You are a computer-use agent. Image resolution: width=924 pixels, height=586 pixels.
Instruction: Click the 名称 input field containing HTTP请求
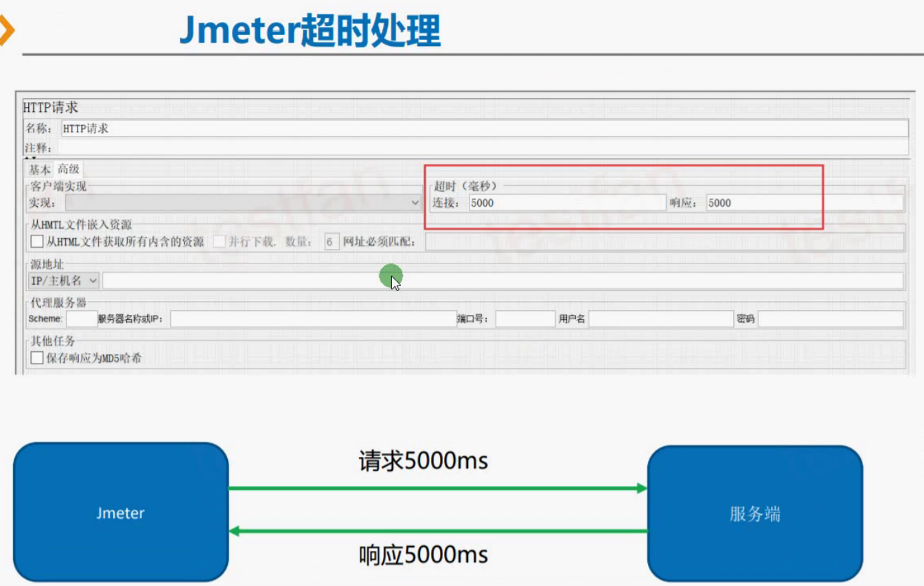click(x=485, y=128)
